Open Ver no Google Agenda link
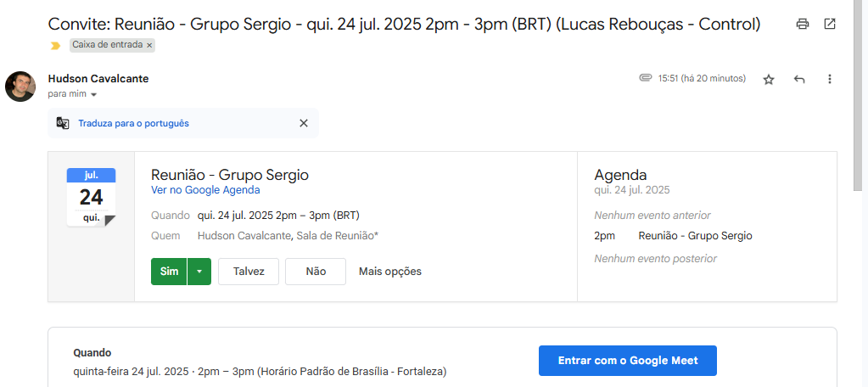Image resolution: width=868 pixels, height=387 pixels. 205,190
